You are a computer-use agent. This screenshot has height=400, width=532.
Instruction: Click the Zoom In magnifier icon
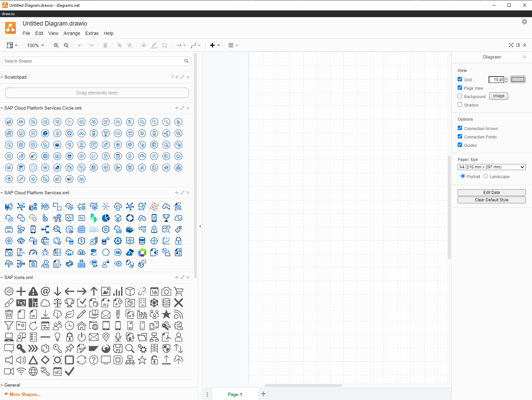[56, 45]
